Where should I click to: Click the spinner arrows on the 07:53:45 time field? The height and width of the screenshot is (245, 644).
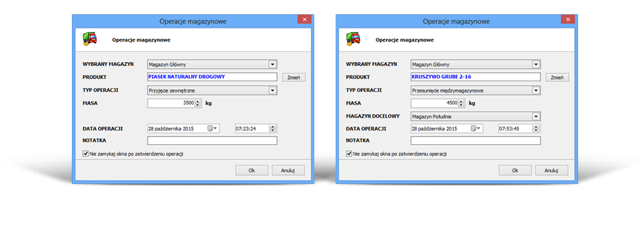pos(537,128)
